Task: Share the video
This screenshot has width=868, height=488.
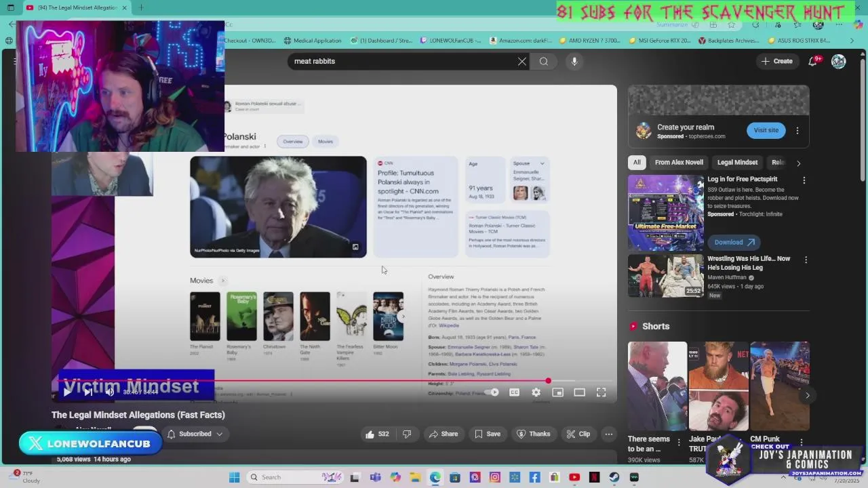Action: coord(442,434)
